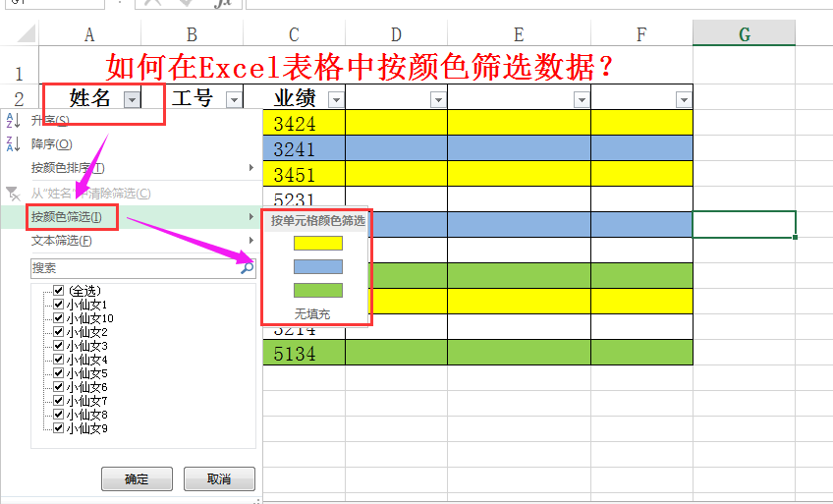Screen dimensions: 833x504
Task: Click 从"姓名"中清除筛选(C) entry
Action: point(132,194)
